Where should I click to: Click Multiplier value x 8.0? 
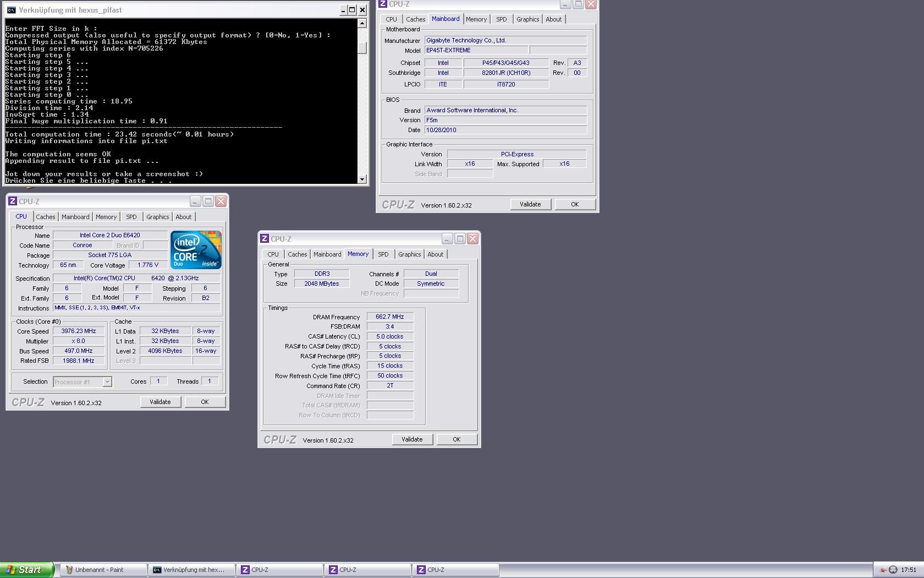coord(79,341)
